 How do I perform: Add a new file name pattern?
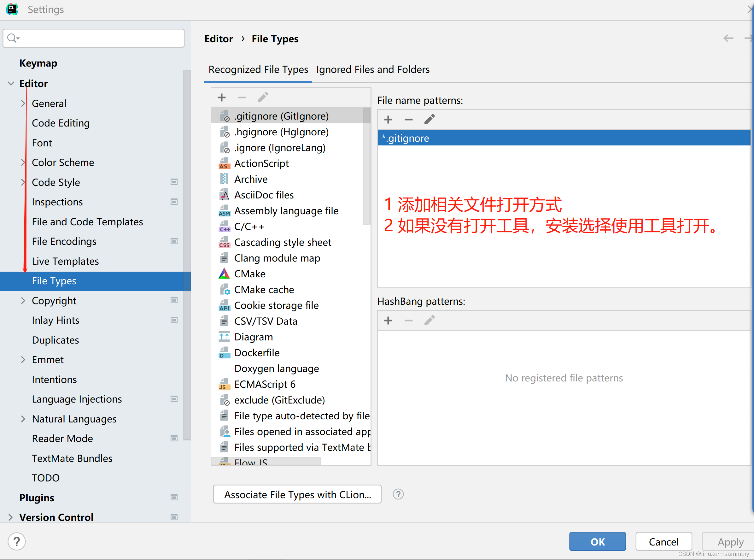point(388,119)
